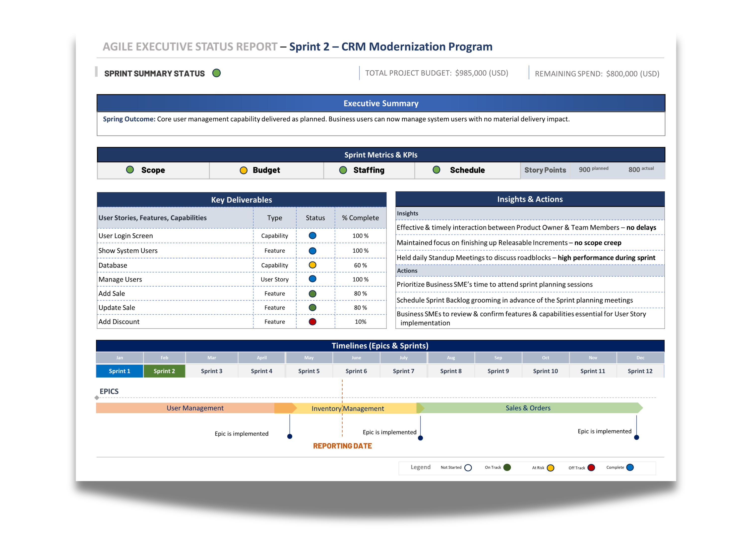This screenshot has height=560, width=747.
Task: Click the Complete legend circle
Action: tap(630, 467)
